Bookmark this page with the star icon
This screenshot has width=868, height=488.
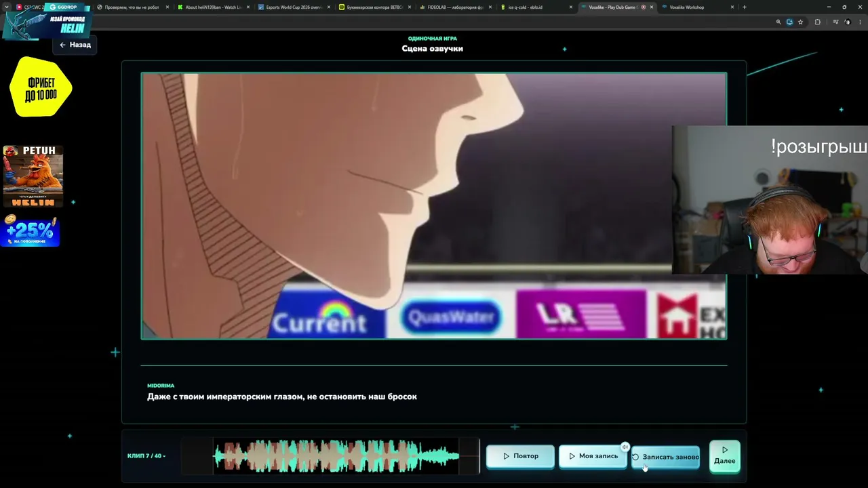click(x=800, y=22)
